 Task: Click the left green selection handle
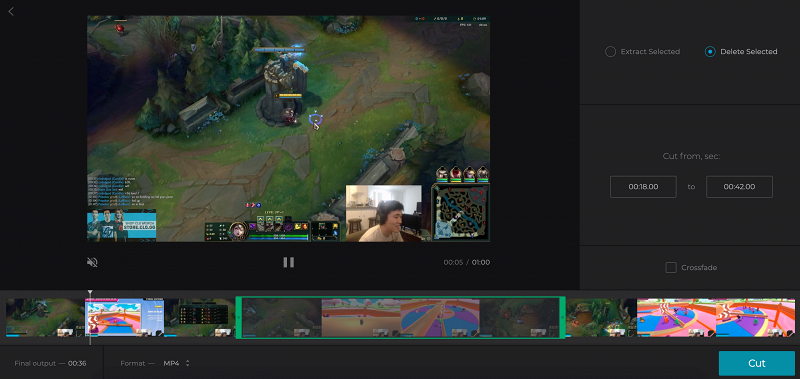pyautogui.click(x=238, y=317)
